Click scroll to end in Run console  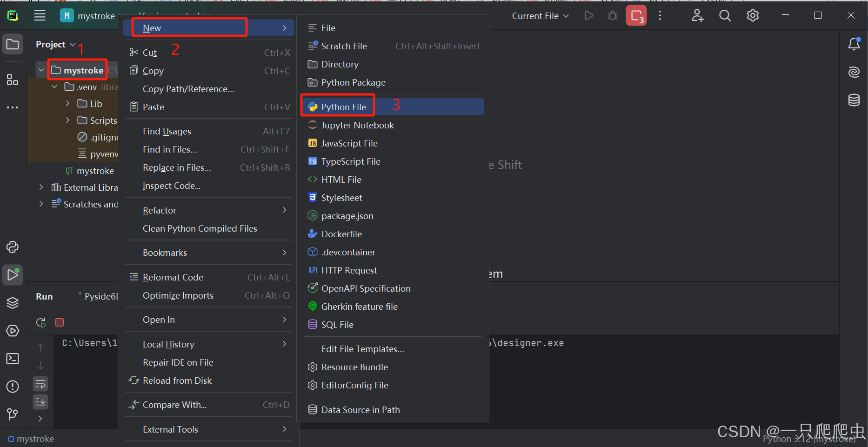[40, 402]
